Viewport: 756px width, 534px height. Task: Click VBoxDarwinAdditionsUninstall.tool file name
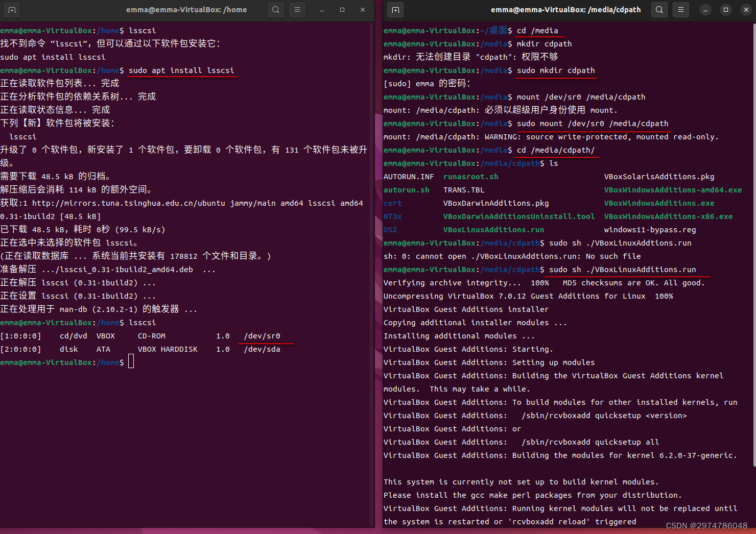pos(519,216)
